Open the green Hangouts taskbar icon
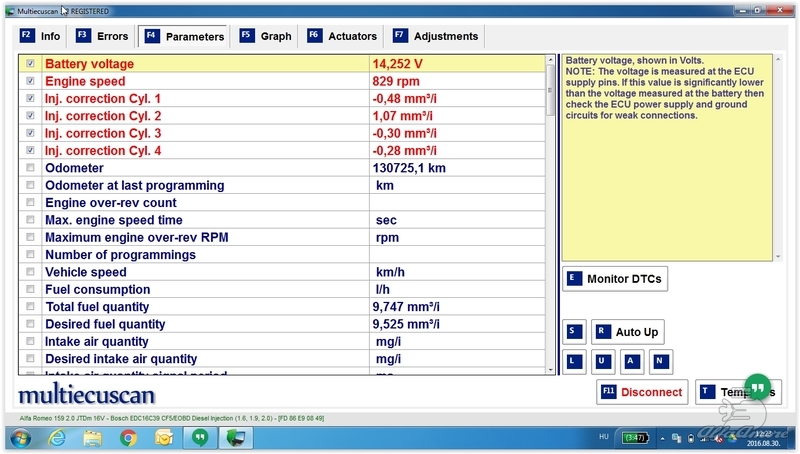800x454 pixels. 200,438
